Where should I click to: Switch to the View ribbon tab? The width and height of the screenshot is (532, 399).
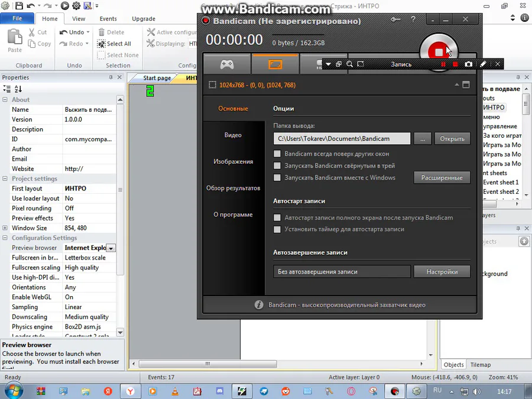pyautogui.click(x=79, y=19)
